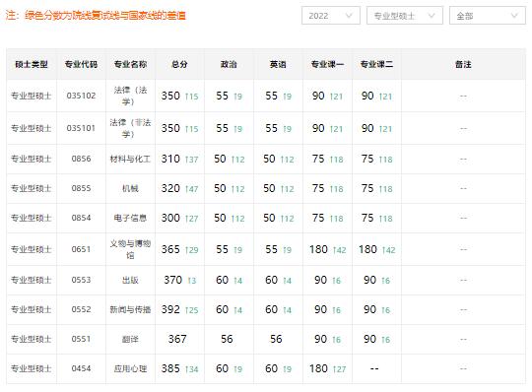Click 英语 score 60 in 新闻与传播 row
Screen dimensions: 532x392
pos(272,309)
